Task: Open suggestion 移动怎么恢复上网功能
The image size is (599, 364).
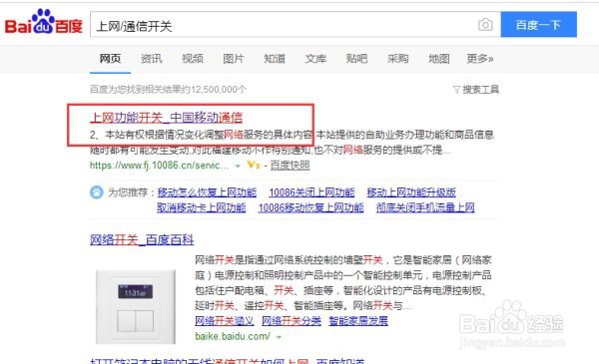Action: pos(207,192)
